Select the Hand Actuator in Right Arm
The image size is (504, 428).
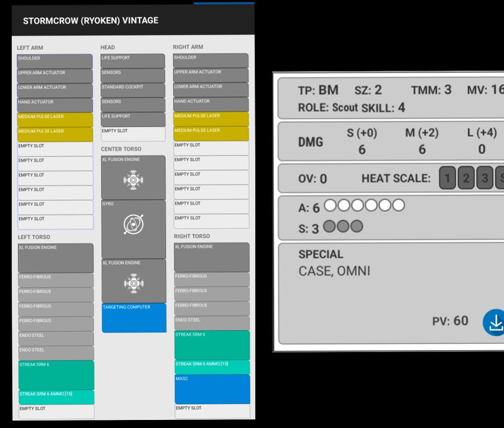211,104
